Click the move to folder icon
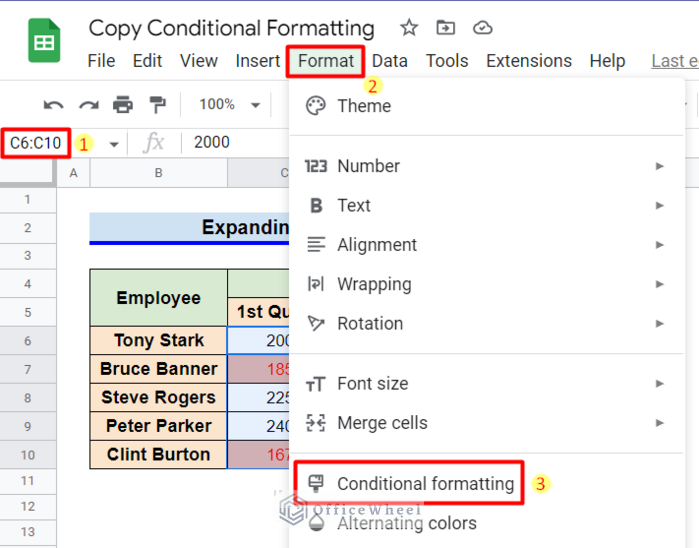 click(446, 28)
